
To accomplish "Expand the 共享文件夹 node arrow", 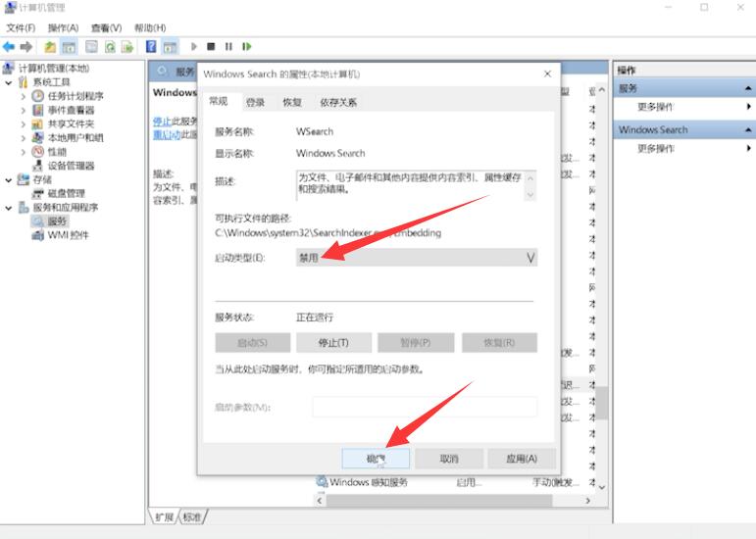I will (x=24, y=124).
